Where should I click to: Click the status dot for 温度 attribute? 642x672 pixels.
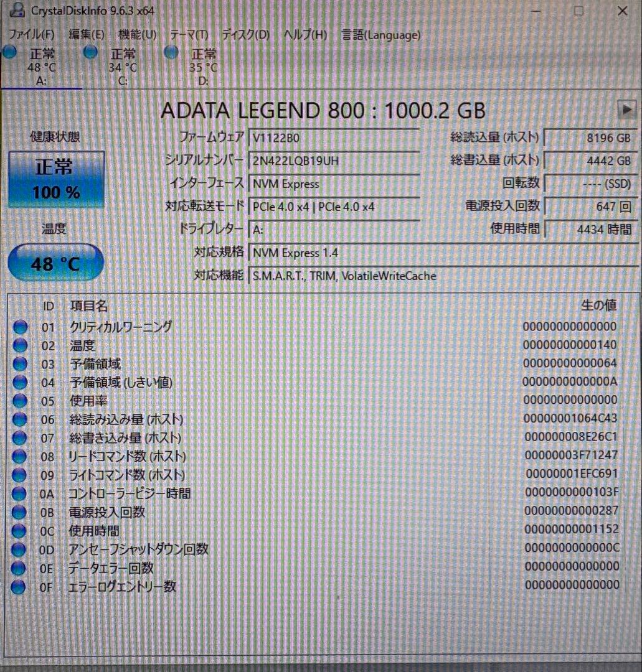coord(21,345)
